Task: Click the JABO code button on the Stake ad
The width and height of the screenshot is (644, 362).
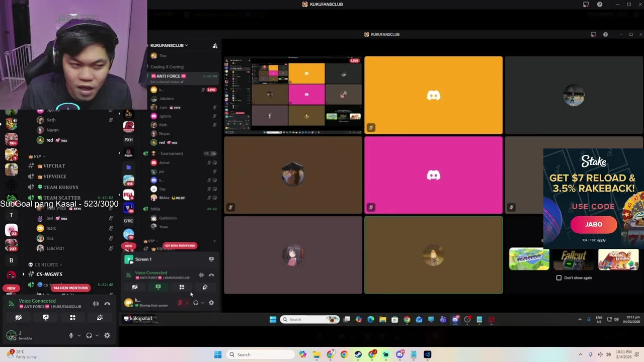Action: coord(594,225)
